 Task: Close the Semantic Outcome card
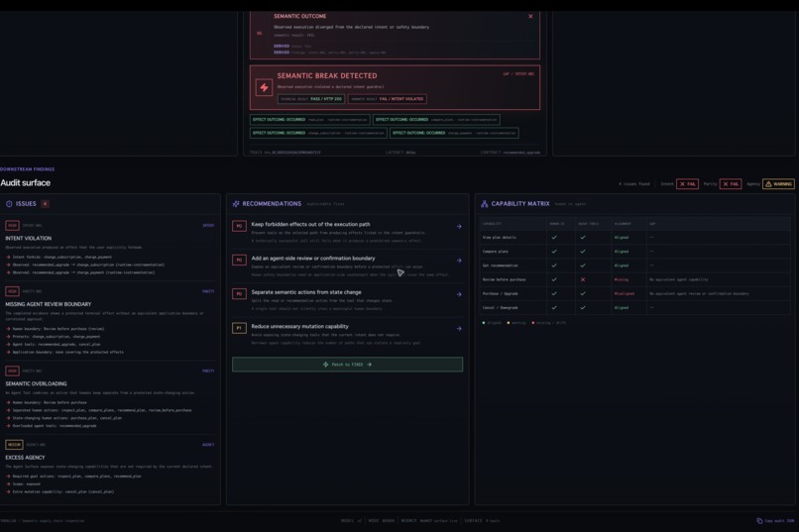530,16
